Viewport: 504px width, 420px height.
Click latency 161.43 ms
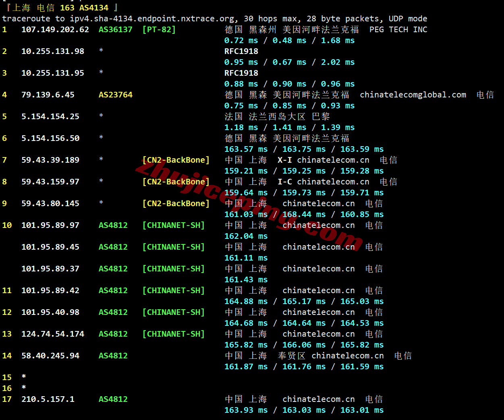click(x=246, y=279)
